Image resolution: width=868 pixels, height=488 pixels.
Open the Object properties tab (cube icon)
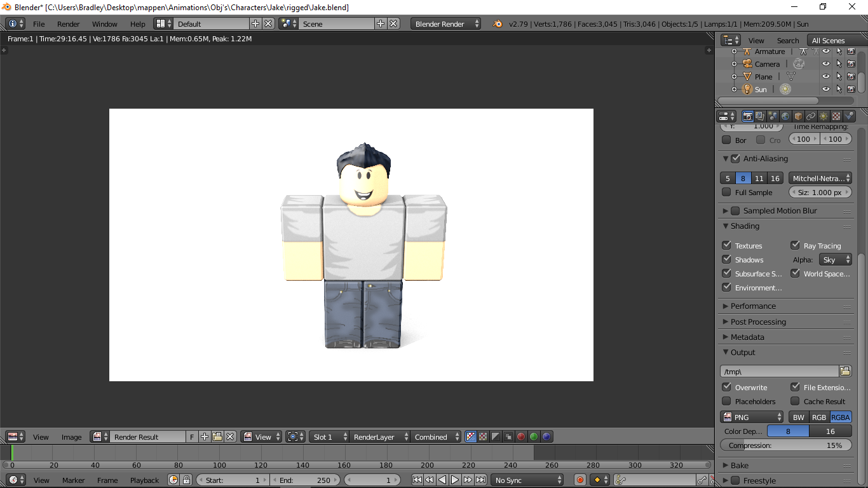pos(798,116)
